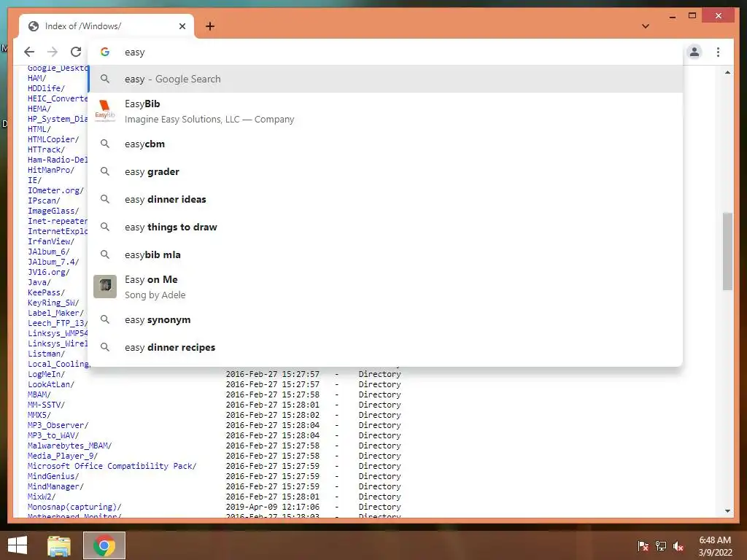Pick the 'easycbm' suggestion

coord(386,144)
